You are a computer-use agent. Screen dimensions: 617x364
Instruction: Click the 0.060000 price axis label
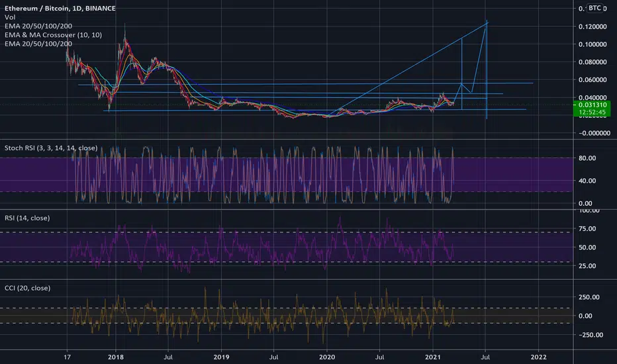(593, 80)
